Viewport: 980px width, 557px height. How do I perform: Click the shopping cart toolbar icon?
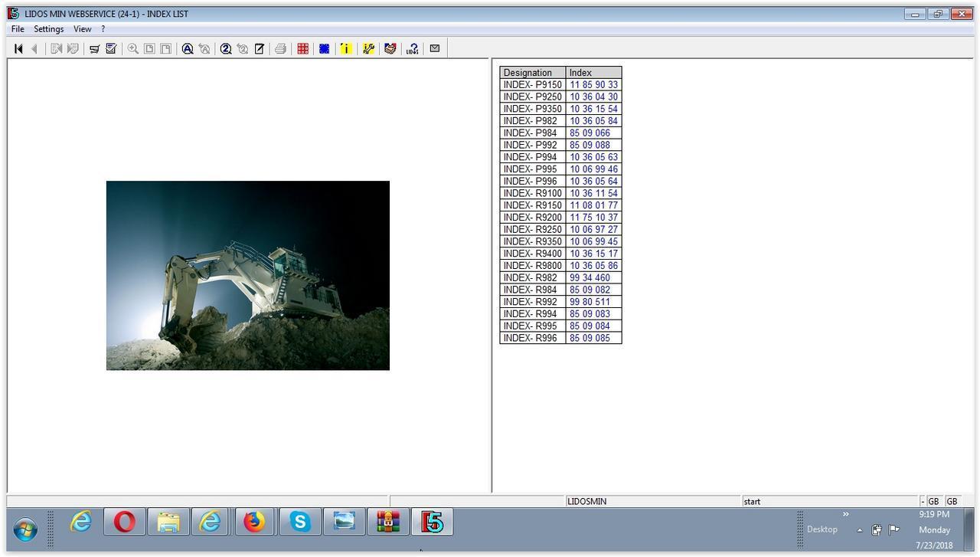click(94, 49)
